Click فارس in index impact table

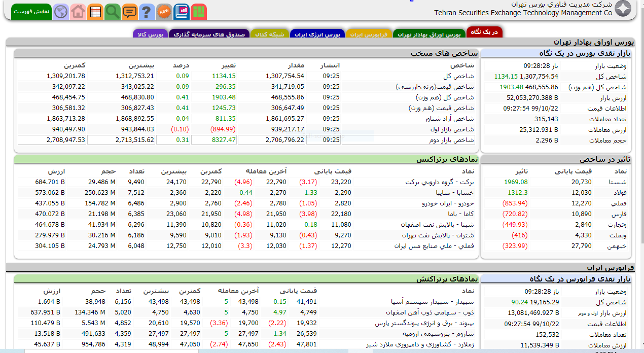click(x=620, y=214)
